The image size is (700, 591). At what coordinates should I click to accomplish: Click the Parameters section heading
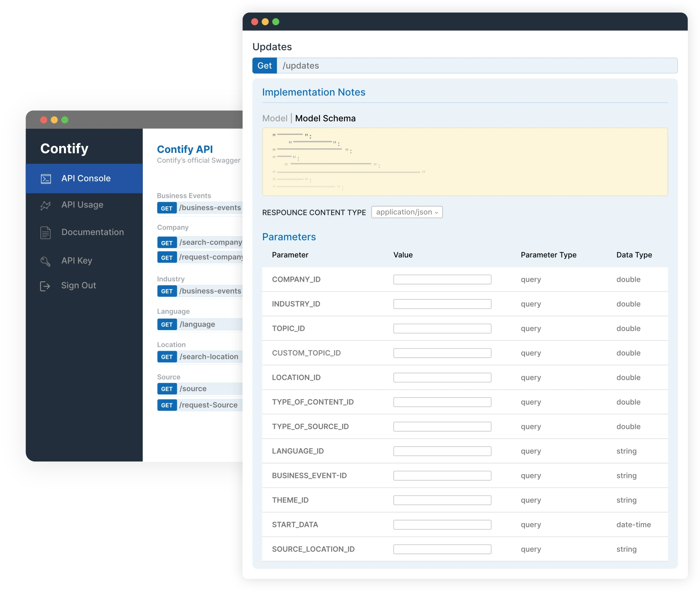pos(289,237)
